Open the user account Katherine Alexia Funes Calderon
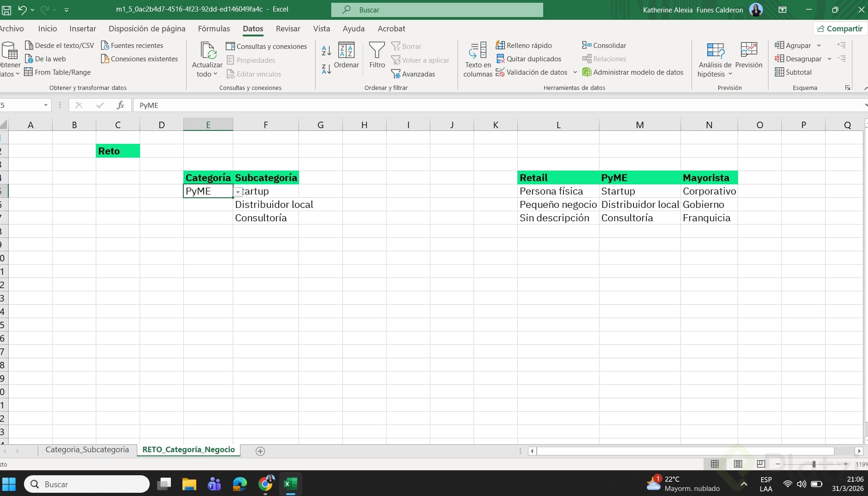868x496 pixels. pos(703,10)
